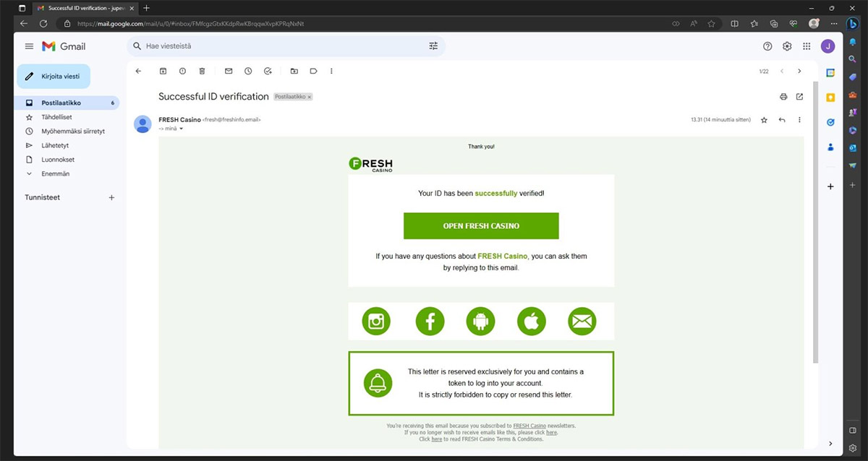Archive this email

point(163,71)
